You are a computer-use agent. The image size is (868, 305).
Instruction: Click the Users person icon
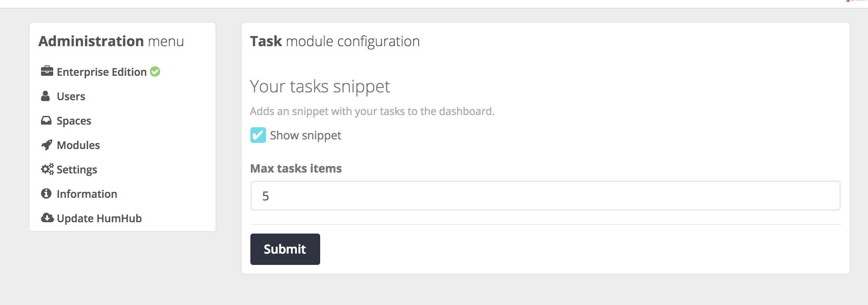click(45, 96)
